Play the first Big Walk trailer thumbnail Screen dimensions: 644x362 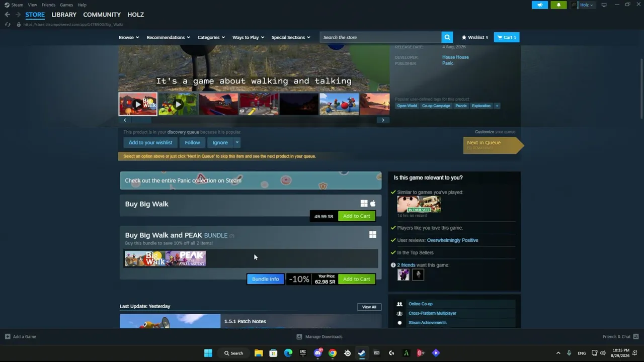138,104
